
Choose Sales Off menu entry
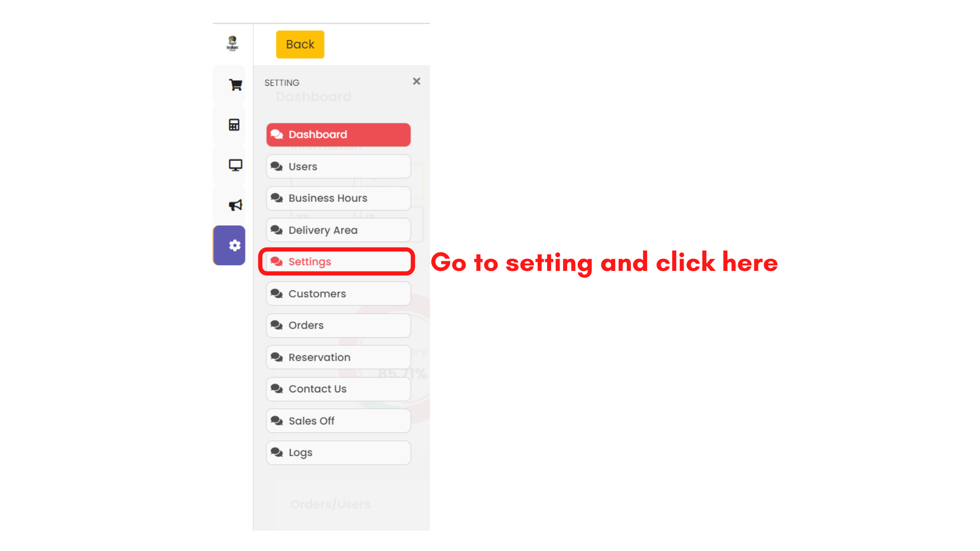pos(338,421)
